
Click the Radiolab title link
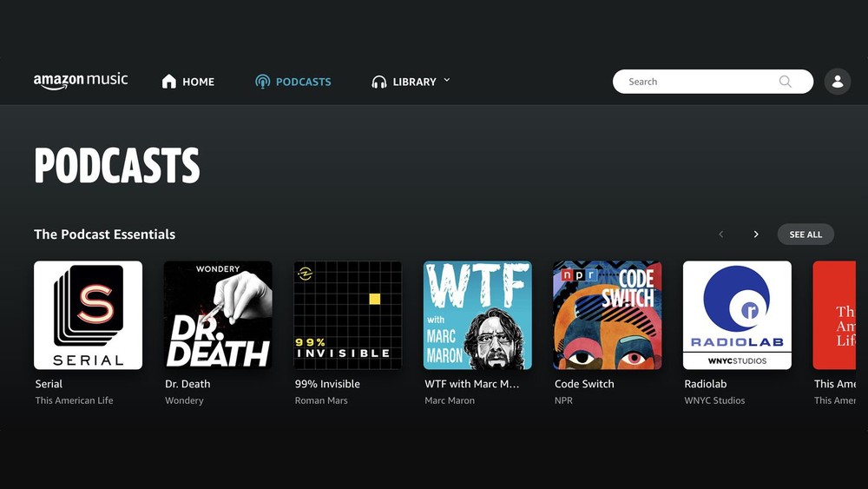coord(705,384)
